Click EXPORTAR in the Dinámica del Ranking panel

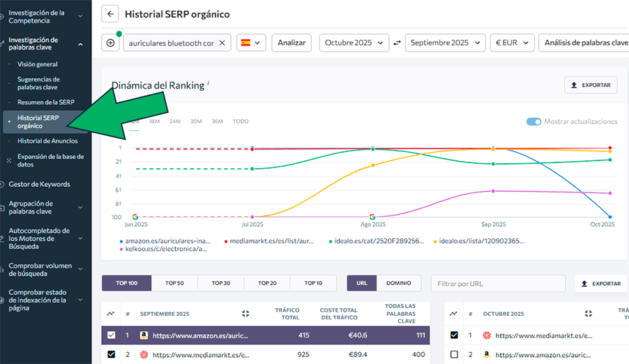coord(591,85)
